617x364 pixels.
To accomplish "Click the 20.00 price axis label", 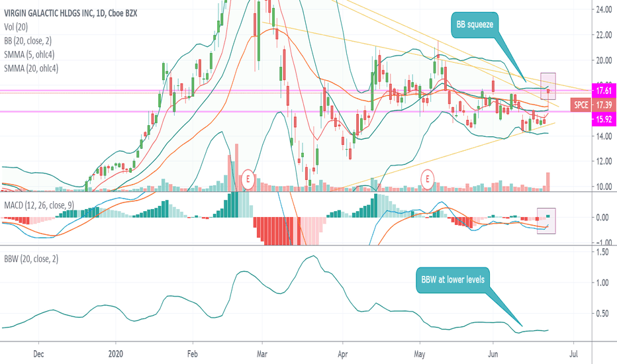I will pos(604,60).
